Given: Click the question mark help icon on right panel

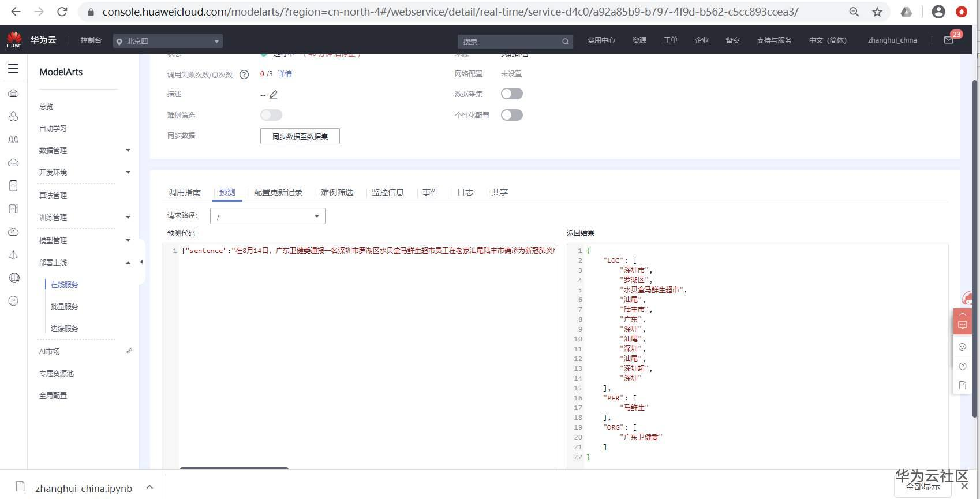Looking at the screenshot, I should [x=962, y=366].
